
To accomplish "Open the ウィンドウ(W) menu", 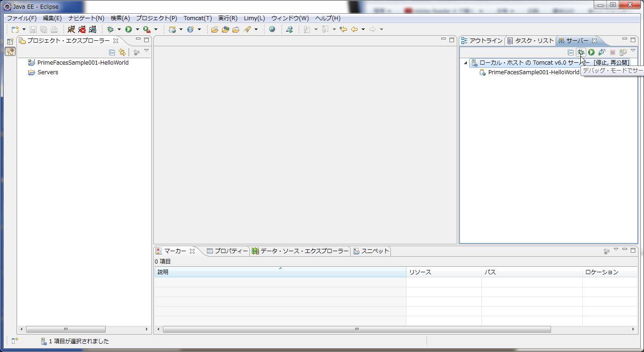I will pyautogui.click(x=290, y=18).
